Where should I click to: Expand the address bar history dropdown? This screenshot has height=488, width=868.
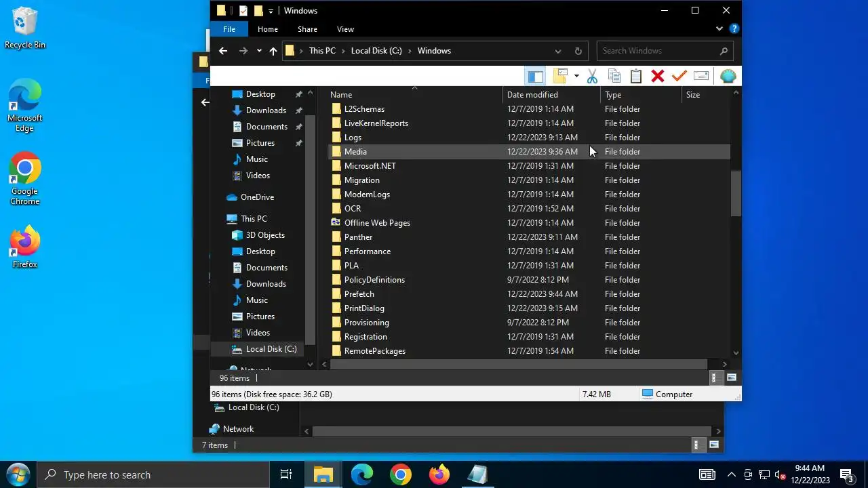pos(558,51)
